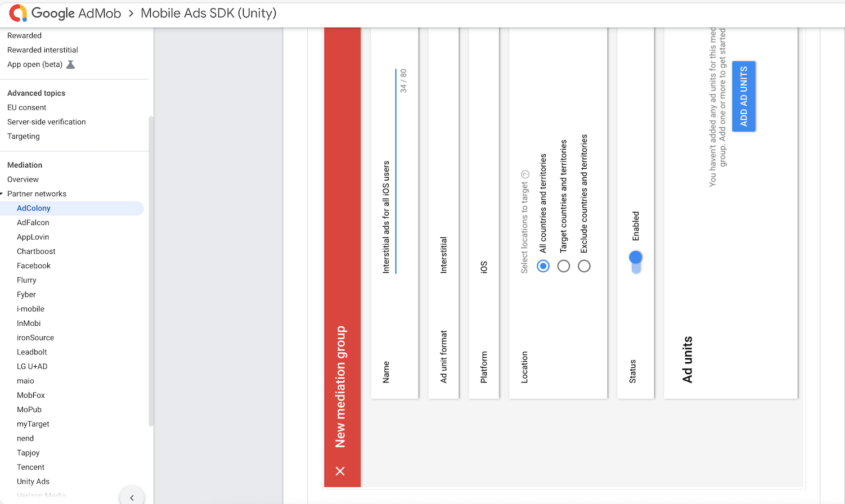Collapse the sidebar using the chevron icon
Screen dimensions: 845x504
tap(132, 497)
